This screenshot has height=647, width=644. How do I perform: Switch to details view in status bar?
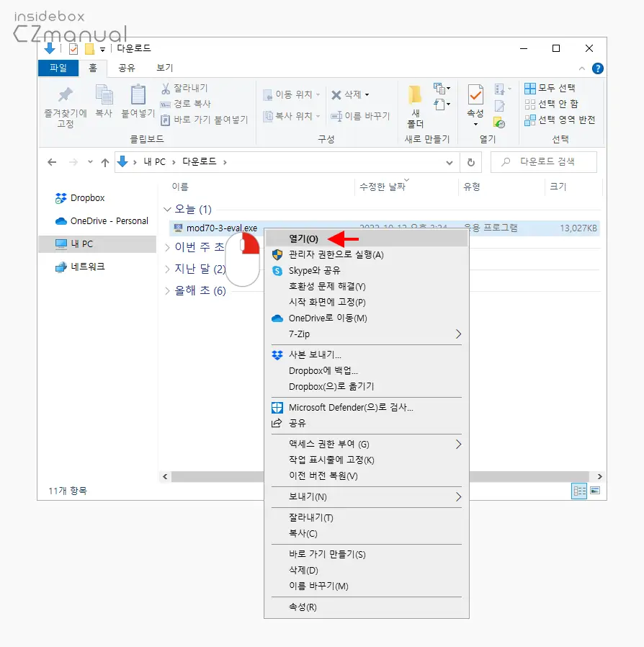coord(579,491)
